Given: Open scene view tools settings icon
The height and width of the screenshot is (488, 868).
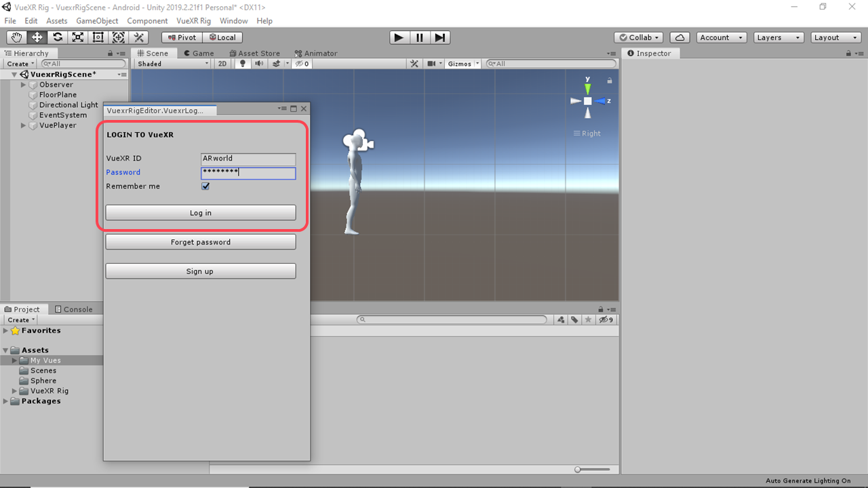Looking at the screenshot, I should pyautogui.click(x=414, y=64).
